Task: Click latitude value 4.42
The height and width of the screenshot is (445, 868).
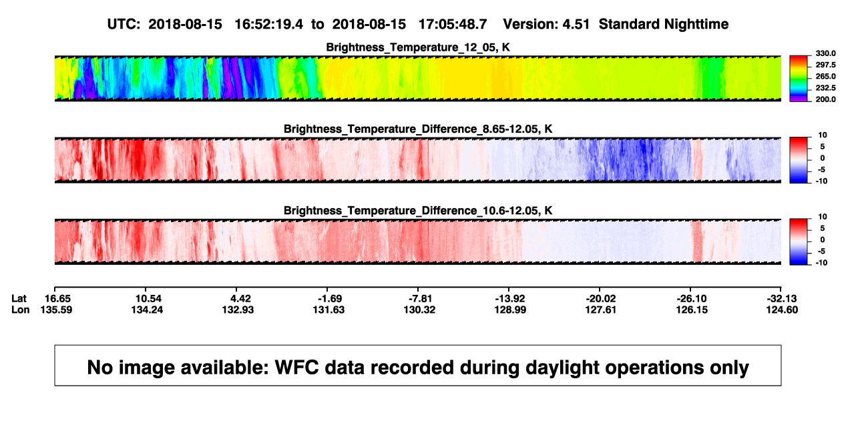Action: (x=240, y=298)
